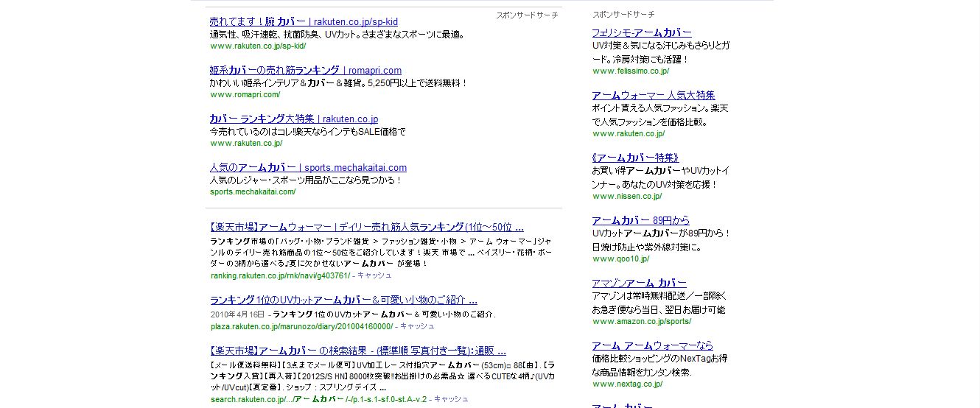The width and height of the screenshot is (980, 408).
Task: Open '《アームカバー特集》' sidebar ad
Action: [x=635, y=158]
